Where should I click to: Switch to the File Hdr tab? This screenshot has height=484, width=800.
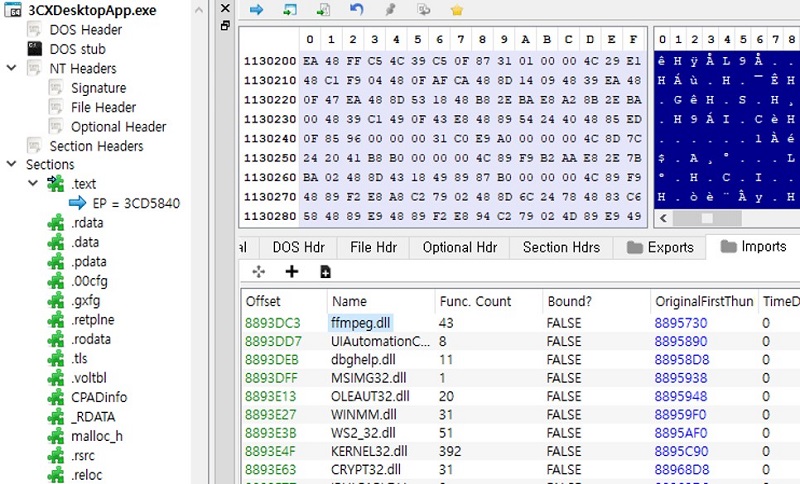[x=373, y=247]
